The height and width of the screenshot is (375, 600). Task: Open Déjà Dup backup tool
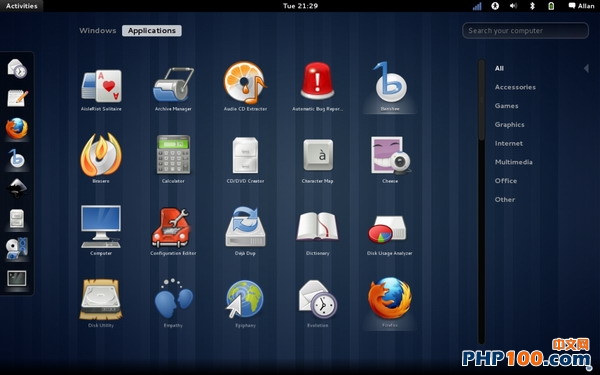245,230
